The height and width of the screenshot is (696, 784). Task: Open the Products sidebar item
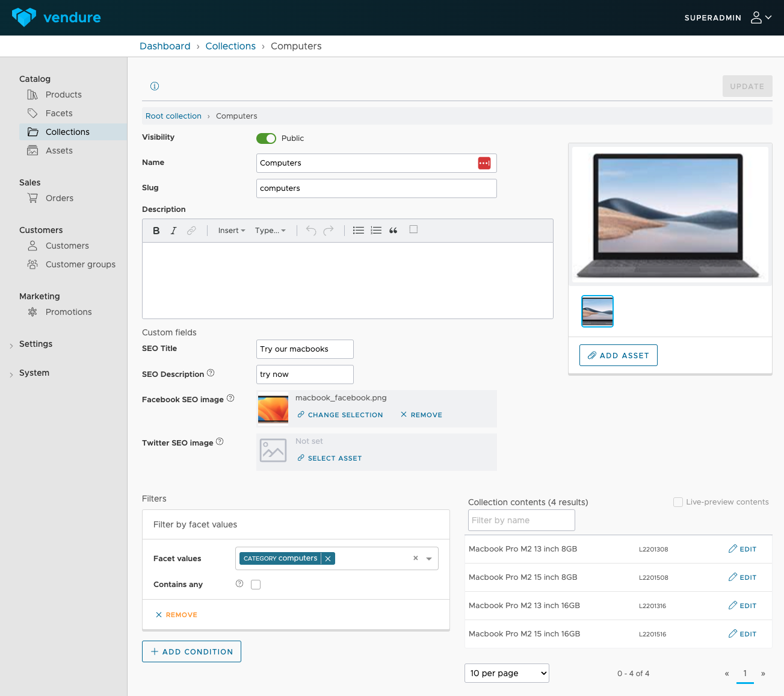64,95
